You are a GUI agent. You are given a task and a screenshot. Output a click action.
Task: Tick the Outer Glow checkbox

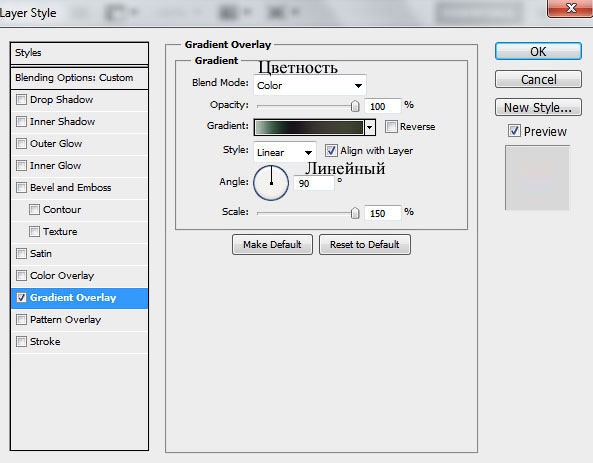coord(21,144)
